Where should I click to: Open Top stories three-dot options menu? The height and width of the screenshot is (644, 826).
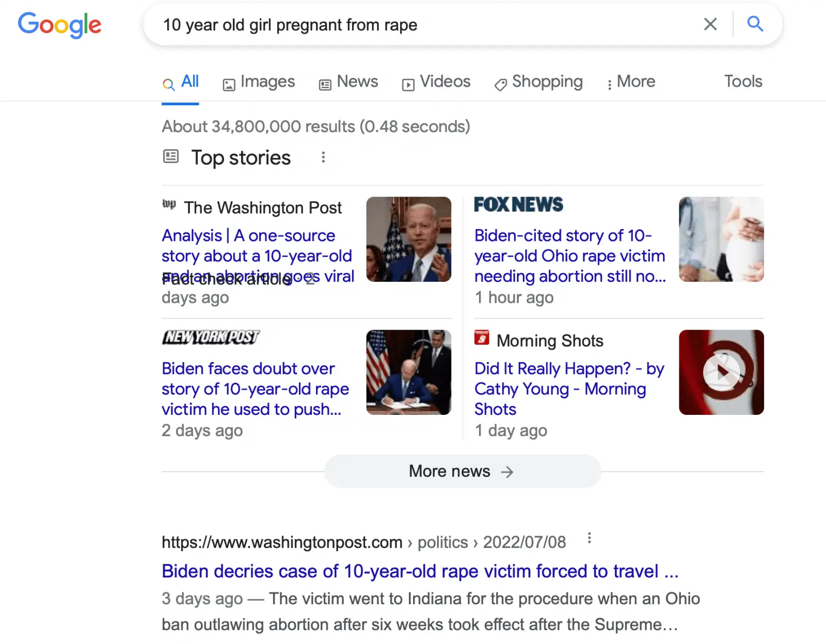[323, 157]
